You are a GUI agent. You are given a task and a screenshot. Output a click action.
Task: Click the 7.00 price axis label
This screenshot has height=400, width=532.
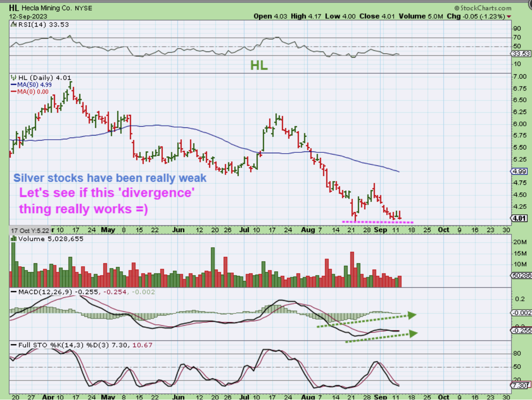tap(519, 77)
